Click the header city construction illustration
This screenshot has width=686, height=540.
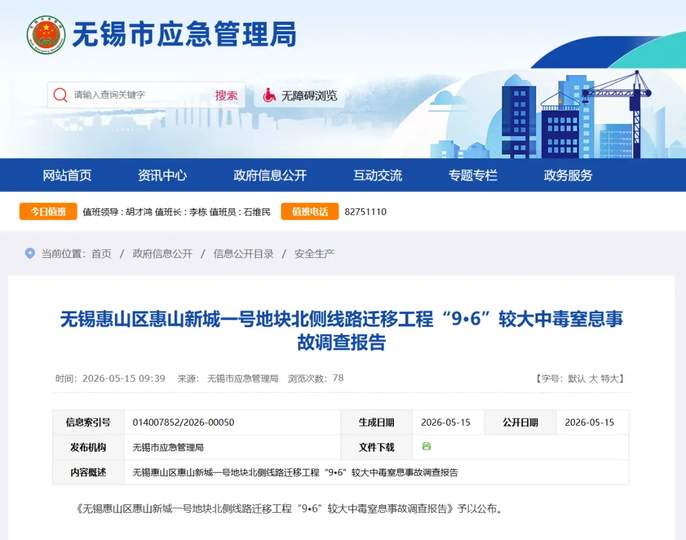point(556,115)
